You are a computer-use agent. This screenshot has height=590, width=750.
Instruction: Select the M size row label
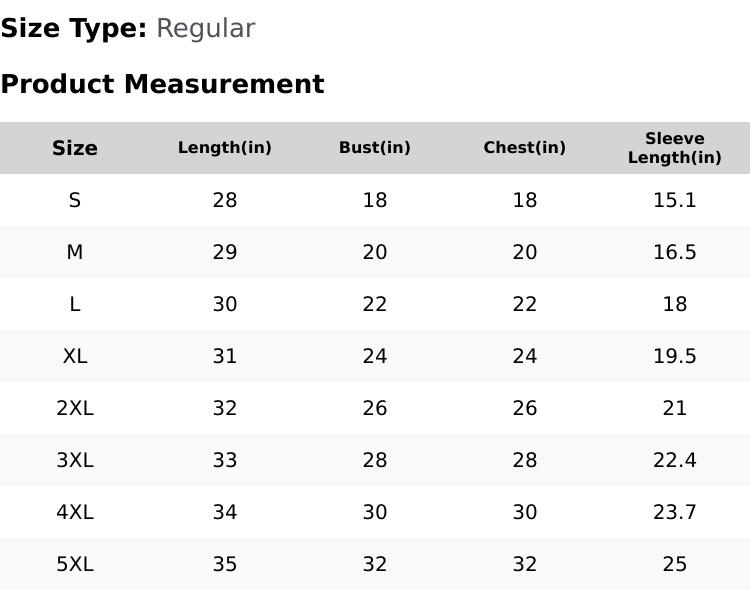75,252
